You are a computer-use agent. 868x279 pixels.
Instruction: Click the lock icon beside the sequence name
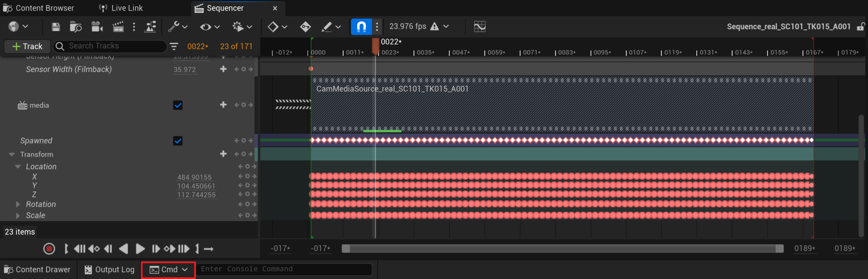[860, 27]
